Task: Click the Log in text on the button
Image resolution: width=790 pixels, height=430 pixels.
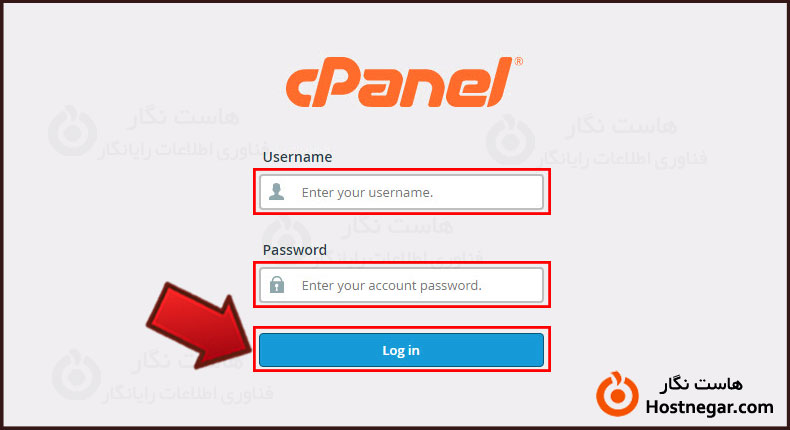Action: click(401, 350)
